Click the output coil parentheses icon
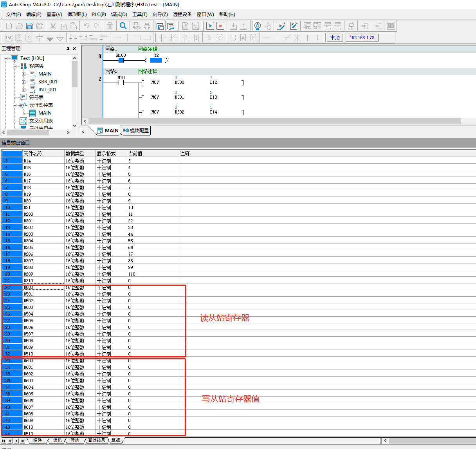Screen dimensions: 476x449 (x=233, y=38)
